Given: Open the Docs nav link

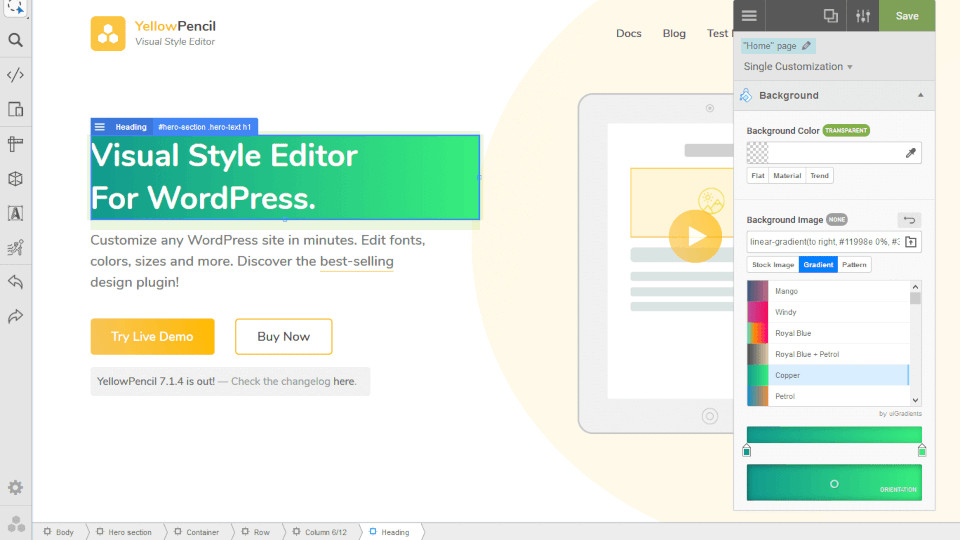Looking at the screenshot, I should tap(629, 34).
